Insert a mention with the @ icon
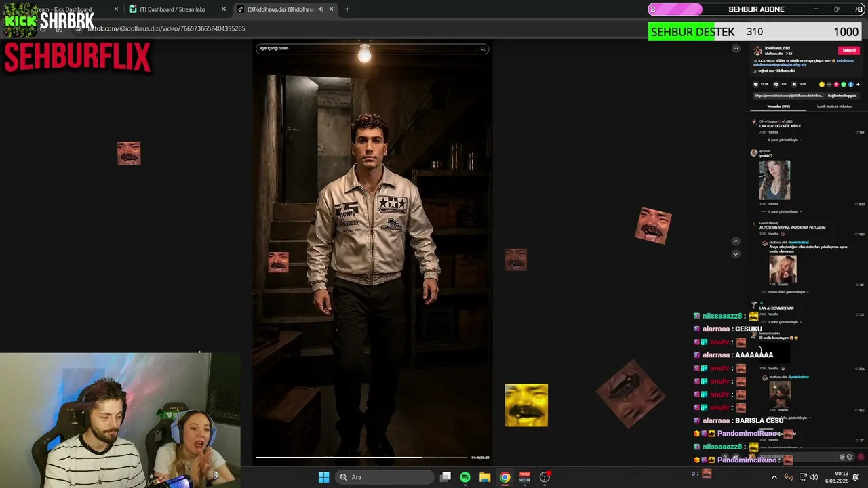868x488 pixels. tap(842, 457)
